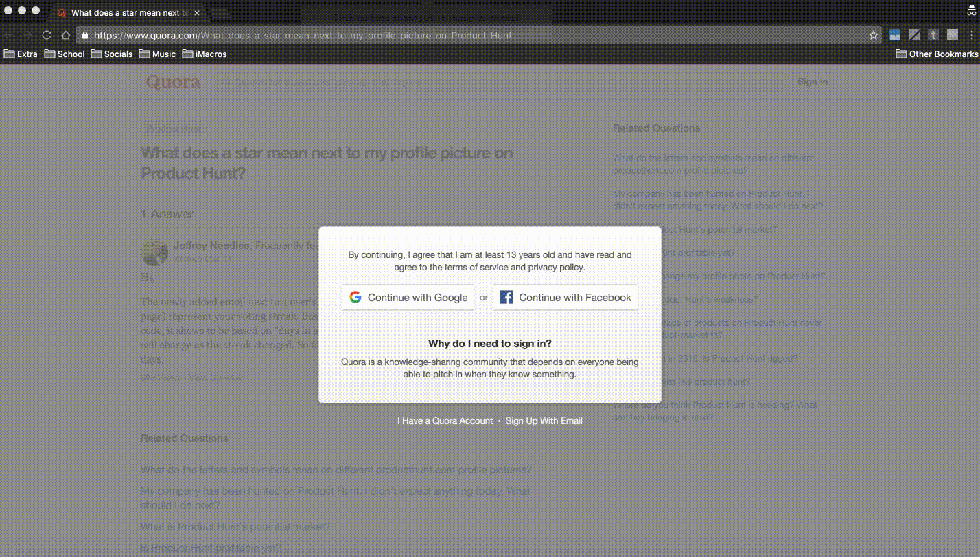This screenshot has width=980, height=557.
Task: Open bottom link What is Product Hunt's potential market
Action: [x=235, y=527]
